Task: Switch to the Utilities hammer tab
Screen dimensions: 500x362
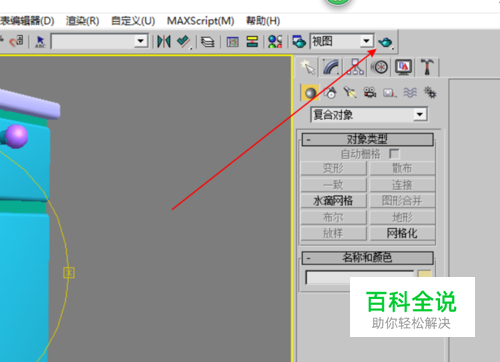Action: [427, 67]
